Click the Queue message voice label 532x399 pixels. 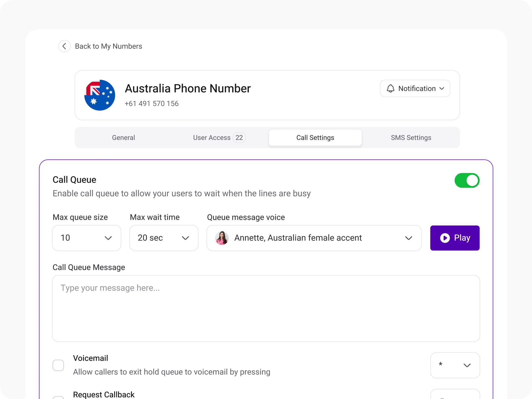click(x=246, y=217)
